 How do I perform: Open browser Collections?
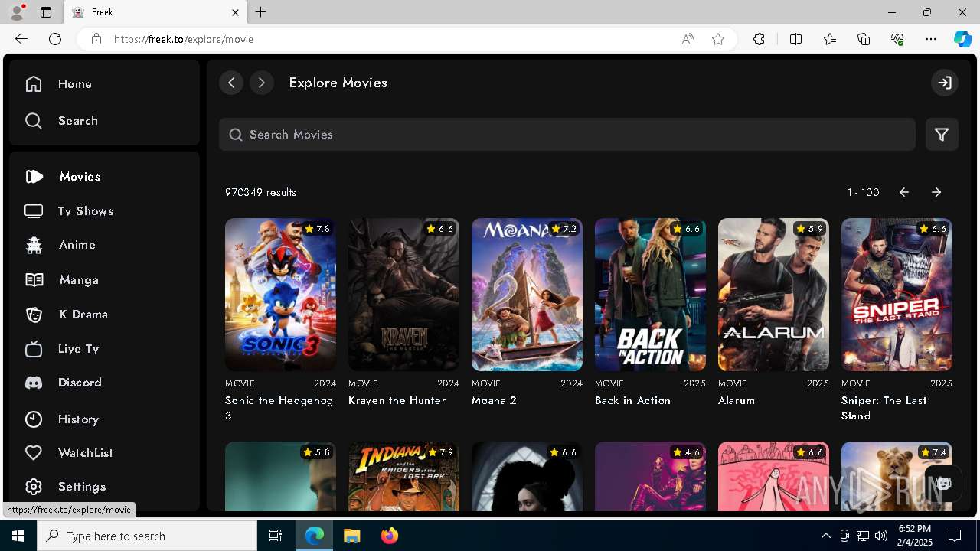tap(864, 39)
